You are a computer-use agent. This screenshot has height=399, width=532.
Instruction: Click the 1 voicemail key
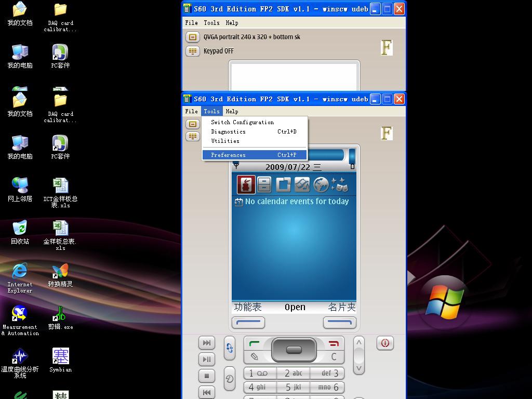[260, 373]
